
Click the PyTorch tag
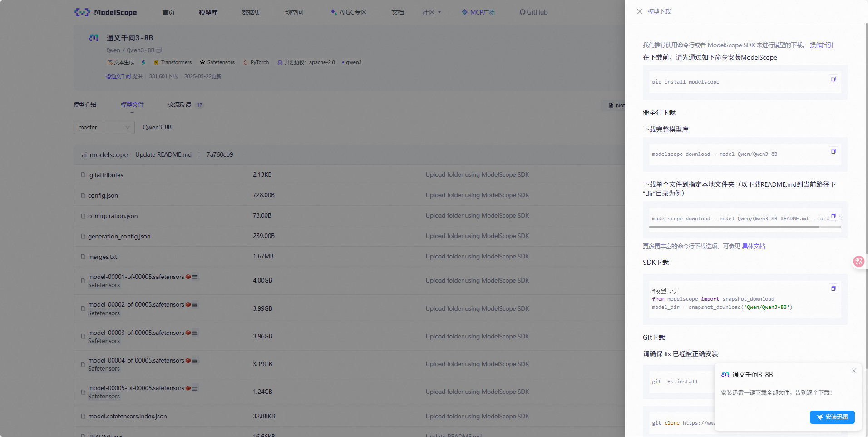256,62
